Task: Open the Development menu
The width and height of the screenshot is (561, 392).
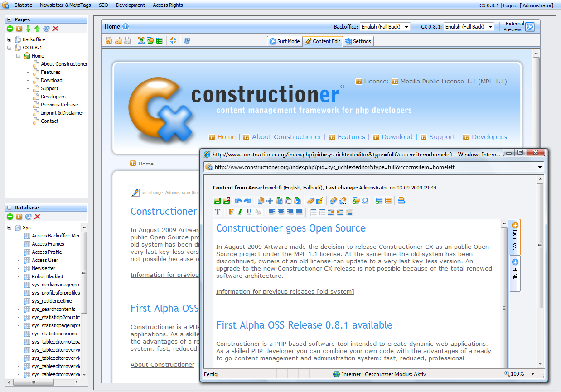Action: pyautogui.click(x=131, y=5)
